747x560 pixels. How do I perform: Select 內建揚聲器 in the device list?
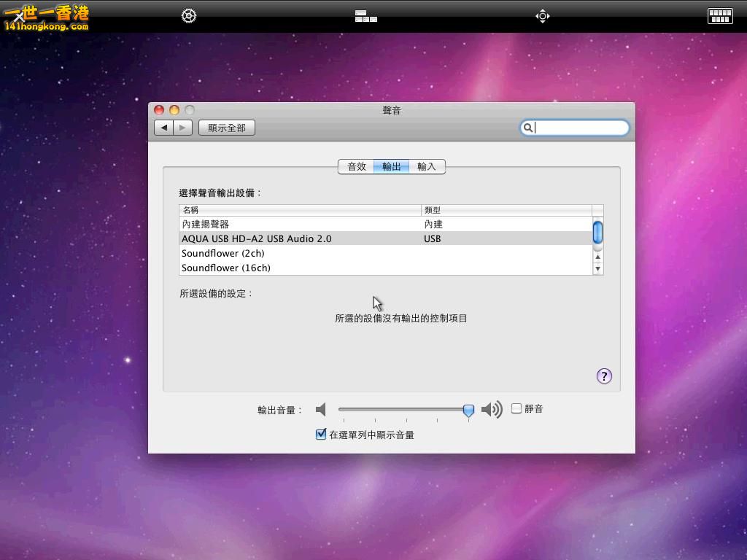[206, 224]
